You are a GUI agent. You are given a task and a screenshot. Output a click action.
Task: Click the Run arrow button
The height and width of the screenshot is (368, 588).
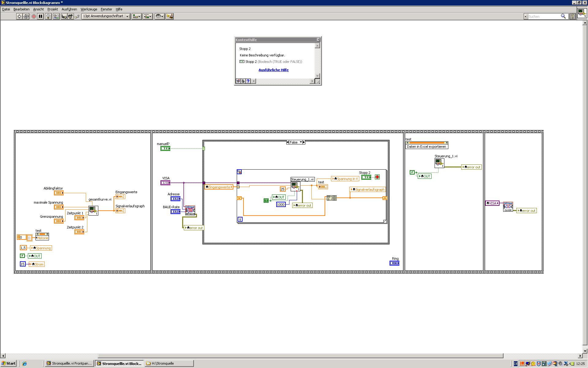(19, 16)
